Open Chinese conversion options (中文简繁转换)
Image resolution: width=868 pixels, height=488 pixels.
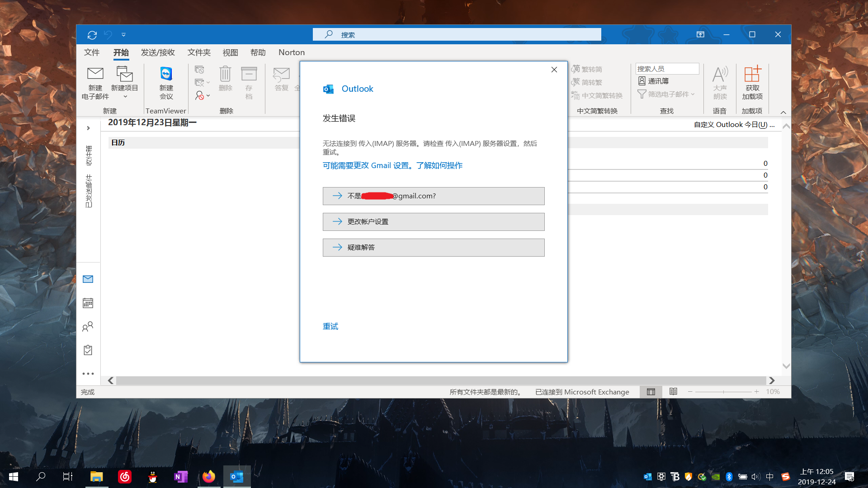597,95
